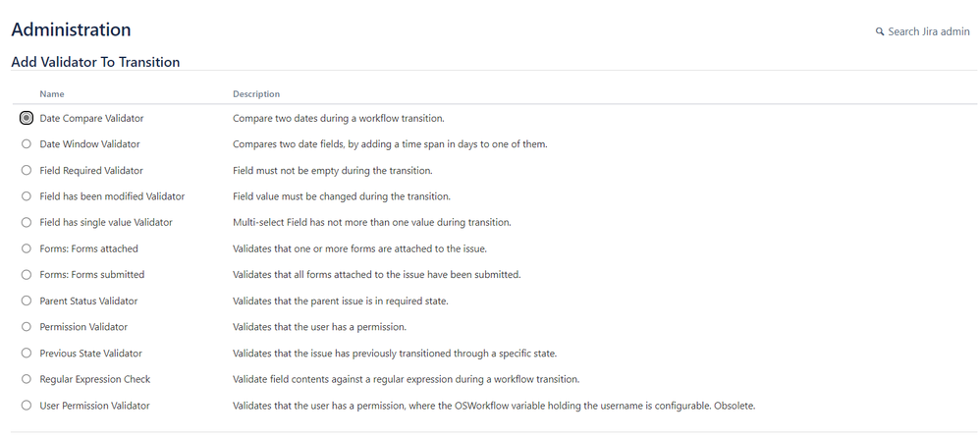The width and height of the screenshot is (980, 438).
Task: Click the Regular Expression Check label text
Action: [x=95, y=379]
